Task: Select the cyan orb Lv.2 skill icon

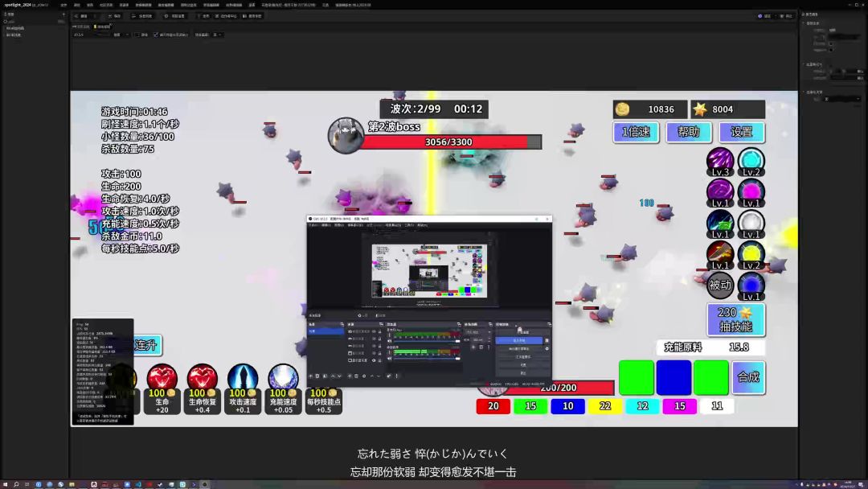Action: pyautogui.click(x=751, y=161)
